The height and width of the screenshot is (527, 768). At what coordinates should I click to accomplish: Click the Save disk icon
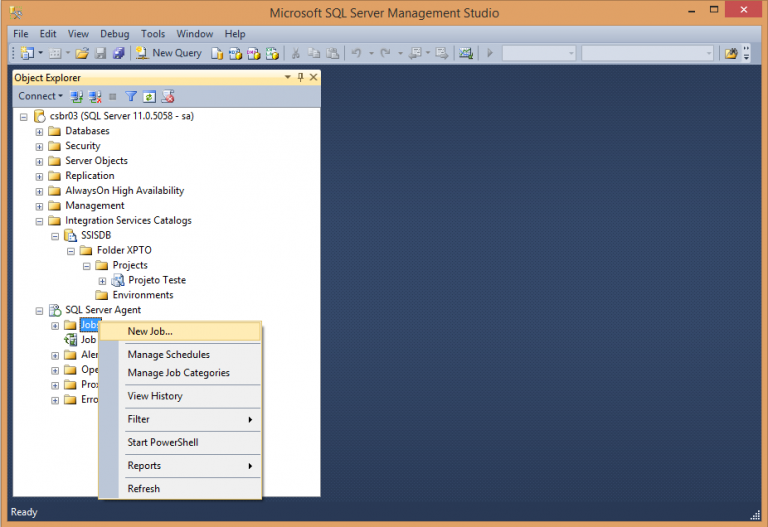[x=100, y=53]
